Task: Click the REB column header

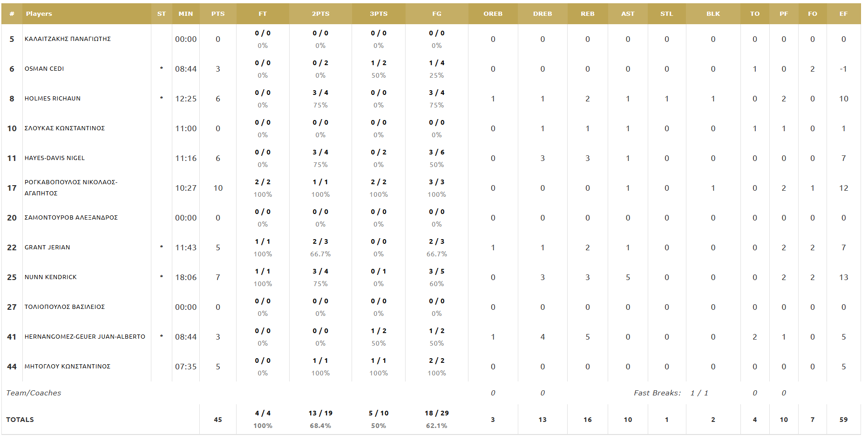Action: coord(587,14)
